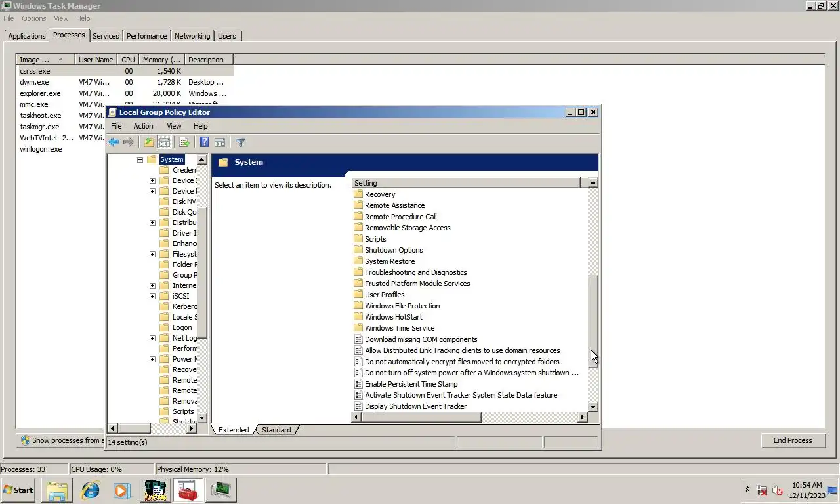Expand the Filesyst... tree node
840x504 pixels.
click(x=152, y=254)
